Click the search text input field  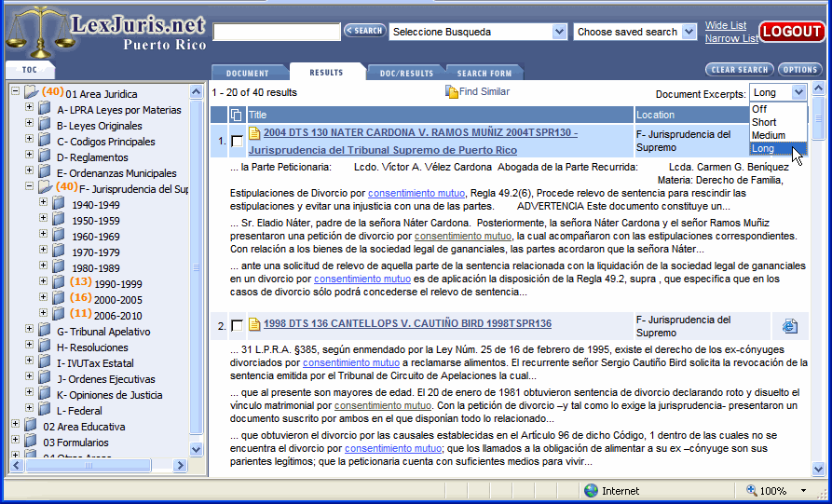click(277, 32)
